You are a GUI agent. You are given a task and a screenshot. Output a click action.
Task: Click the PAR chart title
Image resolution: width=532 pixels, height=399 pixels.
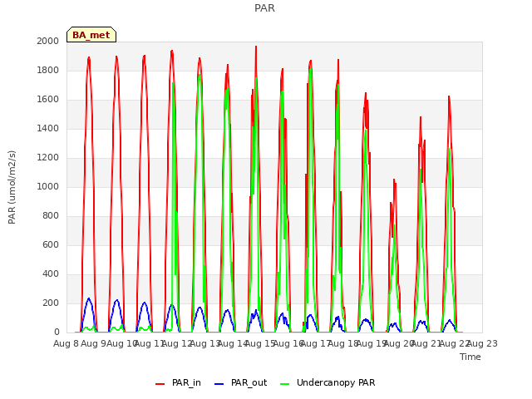[x=264, y=7]
